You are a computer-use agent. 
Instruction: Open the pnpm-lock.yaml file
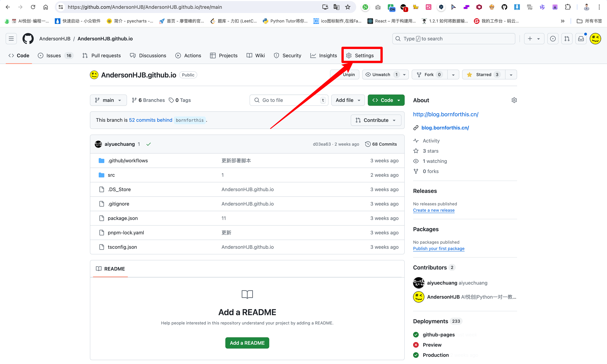click(x=126, y=233)
